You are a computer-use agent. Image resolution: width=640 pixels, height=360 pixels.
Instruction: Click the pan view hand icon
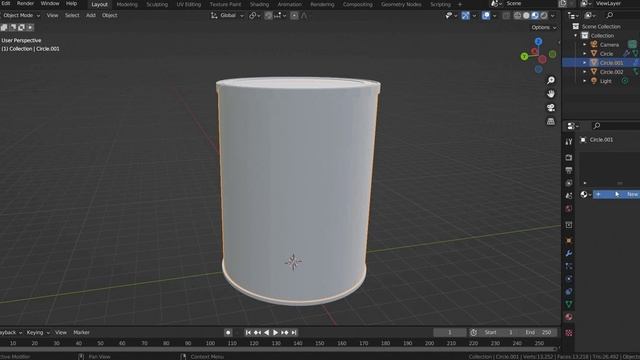(551, 94)
